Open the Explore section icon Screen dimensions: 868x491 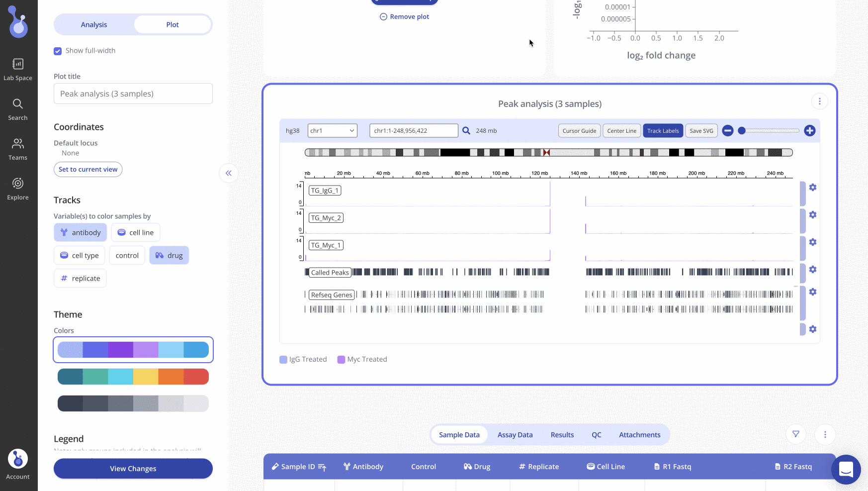18,189
